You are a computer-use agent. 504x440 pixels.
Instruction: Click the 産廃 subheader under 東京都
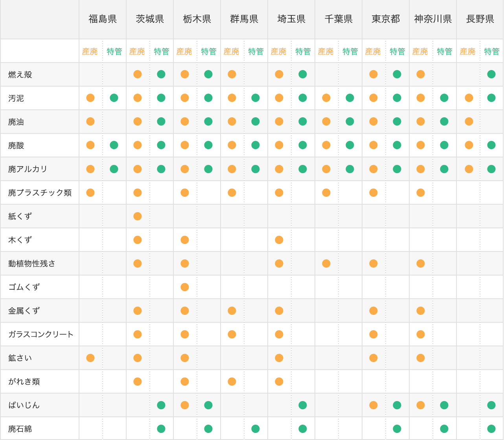pos(373,52)
